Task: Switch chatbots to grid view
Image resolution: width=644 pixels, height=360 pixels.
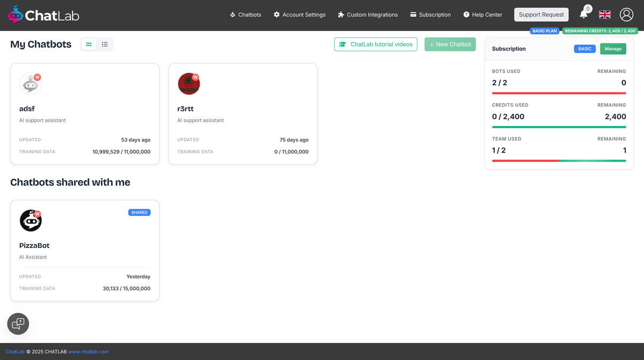Action: click(x=89, y=44)
